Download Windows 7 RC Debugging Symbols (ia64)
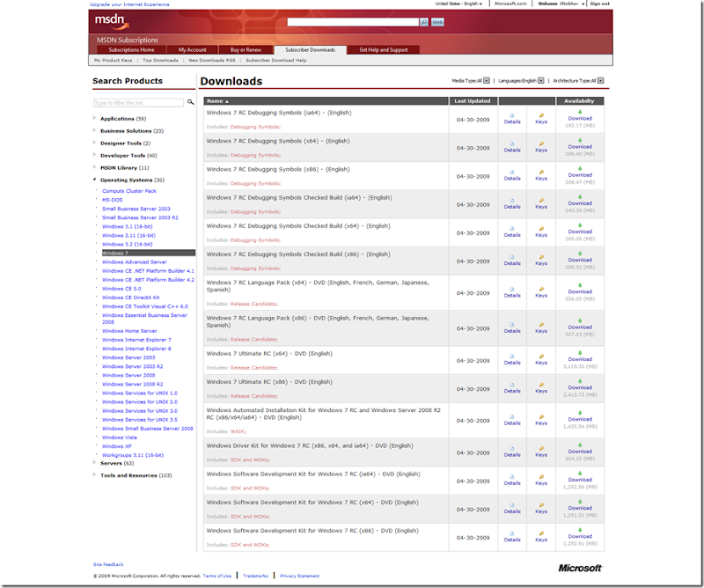Viewport: 704px width, 588px height. [x=580, y=115]
